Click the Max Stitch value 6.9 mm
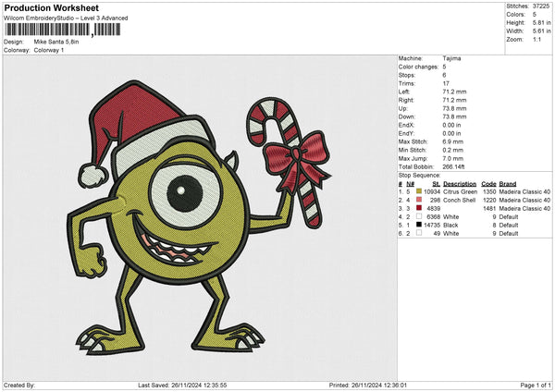The width and height of the screenshot is (555, 392). pos(452,141)
